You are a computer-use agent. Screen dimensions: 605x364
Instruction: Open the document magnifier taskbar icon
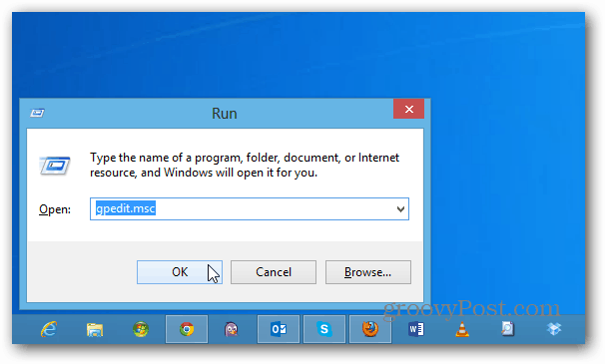[508, 329]
